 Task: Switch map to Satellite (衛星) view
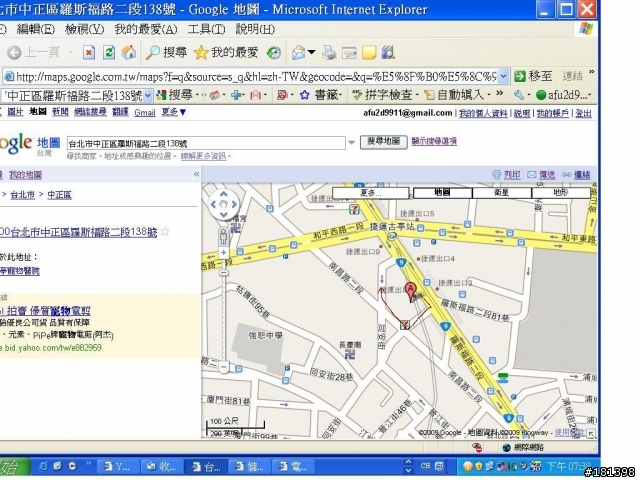click(502, 193)
